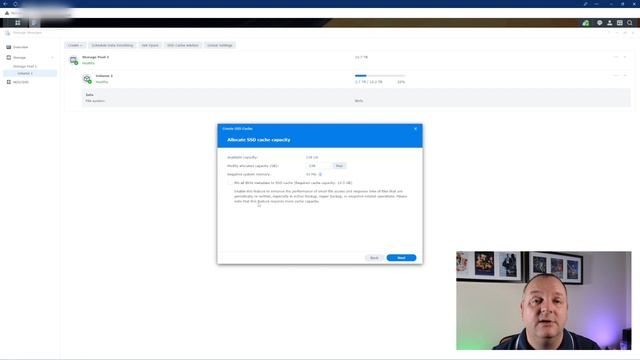Open the Create dropdown menu
640x360 pixels.
point(75,45)
